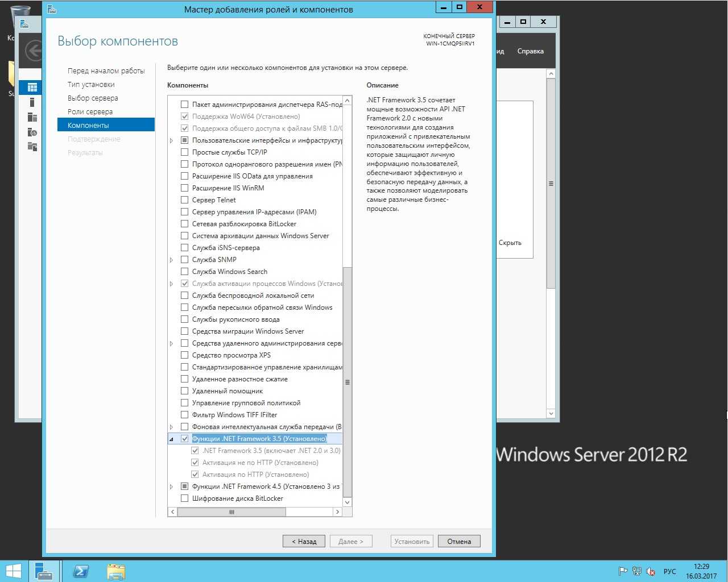The image size is (728, 582).
Task: Collapse 'Функции .NET Framework 3.5' node
Action: [172, 439]
